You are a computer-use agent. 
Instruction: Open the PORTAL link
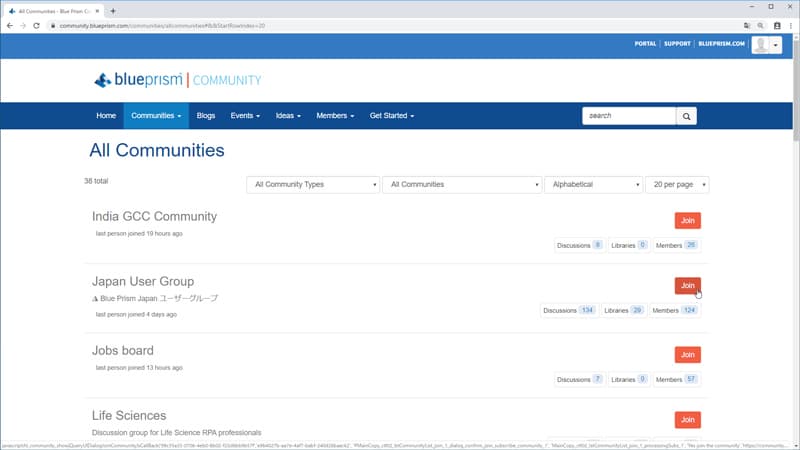tap(645, 44)
